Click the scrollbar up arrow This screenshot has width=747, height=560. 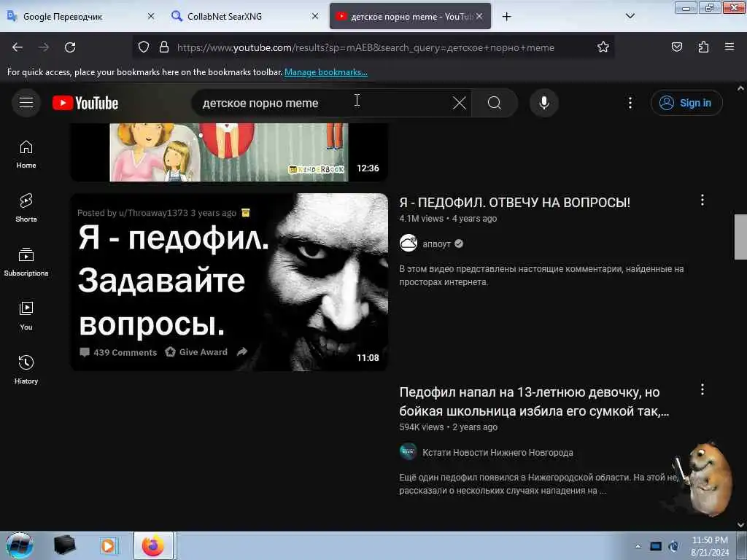click(740, 88)
